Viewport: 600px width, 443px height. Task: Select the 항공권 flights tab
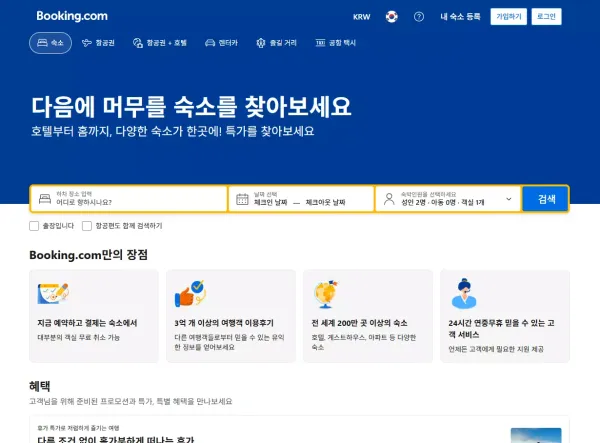tap(98, 43)
